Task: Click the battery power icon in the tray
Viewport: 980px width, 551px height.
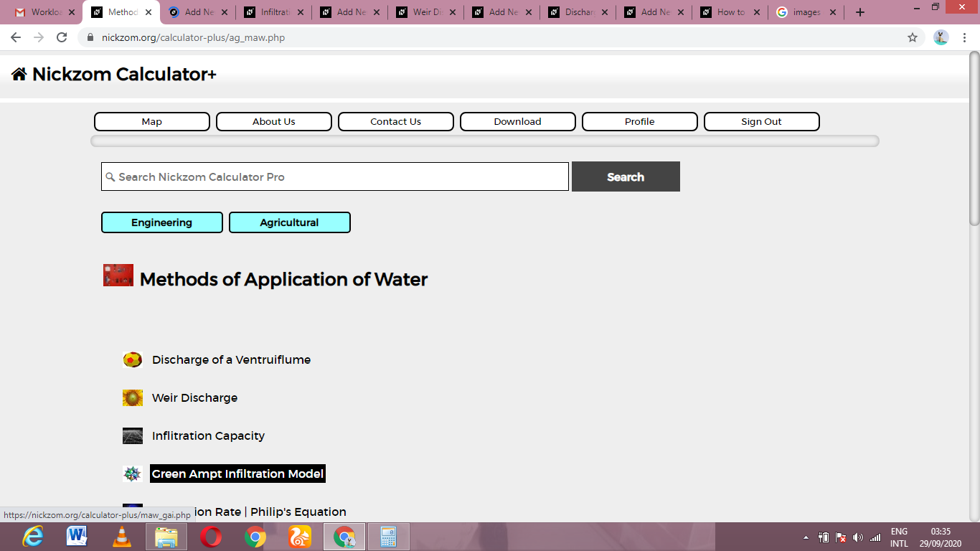Action: (824, 537)
